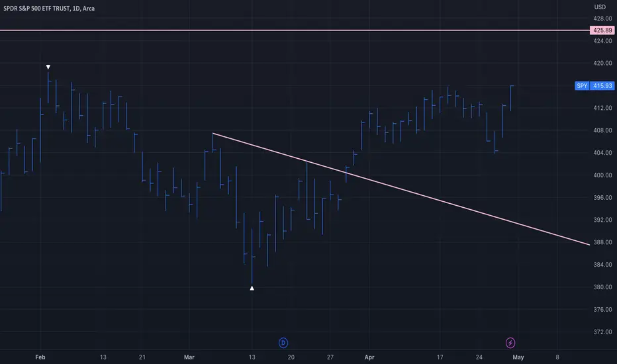
Task: Select the pink horizontal line at 425.89
Action: click(295, 30)
